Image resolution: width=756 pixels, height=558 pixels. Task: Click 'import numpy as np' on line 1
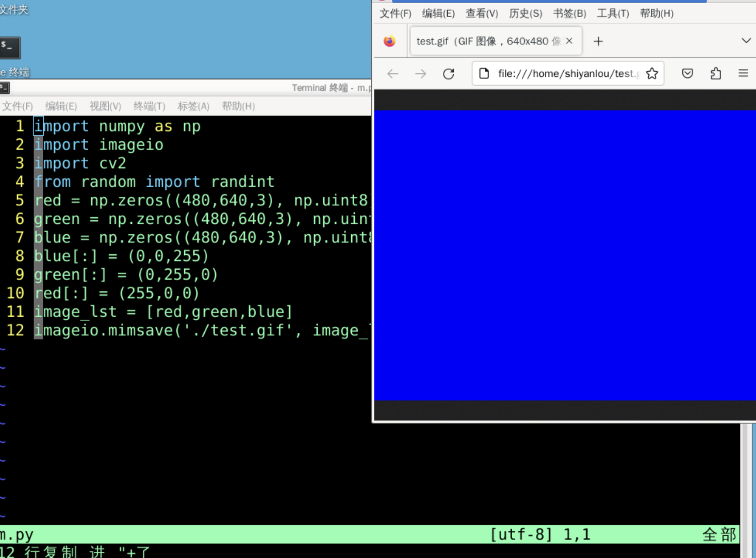[117, 126]
